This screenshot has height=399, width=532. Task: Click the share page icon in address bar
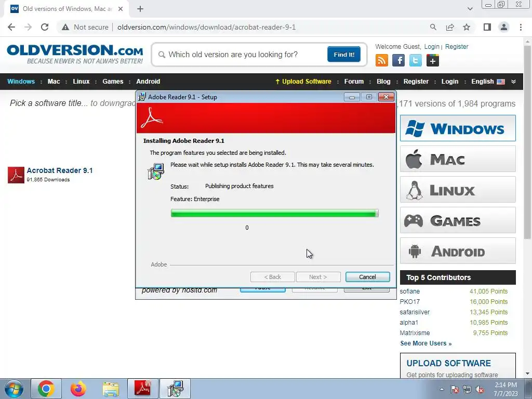[x=450, y=27]
